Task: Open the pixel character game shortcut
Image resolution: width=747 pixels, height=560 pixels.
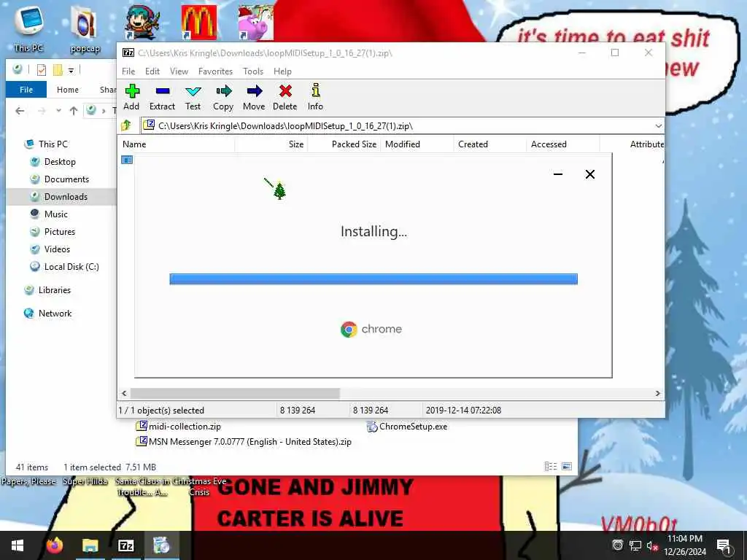Action: tap(142, 23)
